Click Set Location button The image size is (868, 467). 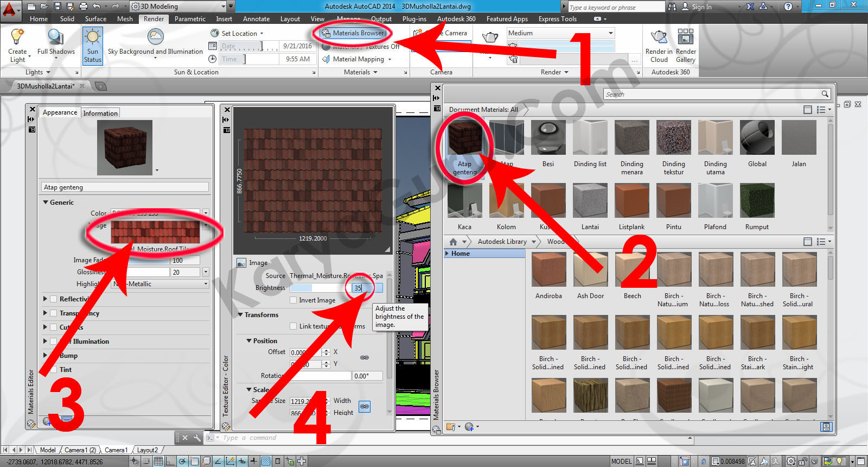pos(238,34)
